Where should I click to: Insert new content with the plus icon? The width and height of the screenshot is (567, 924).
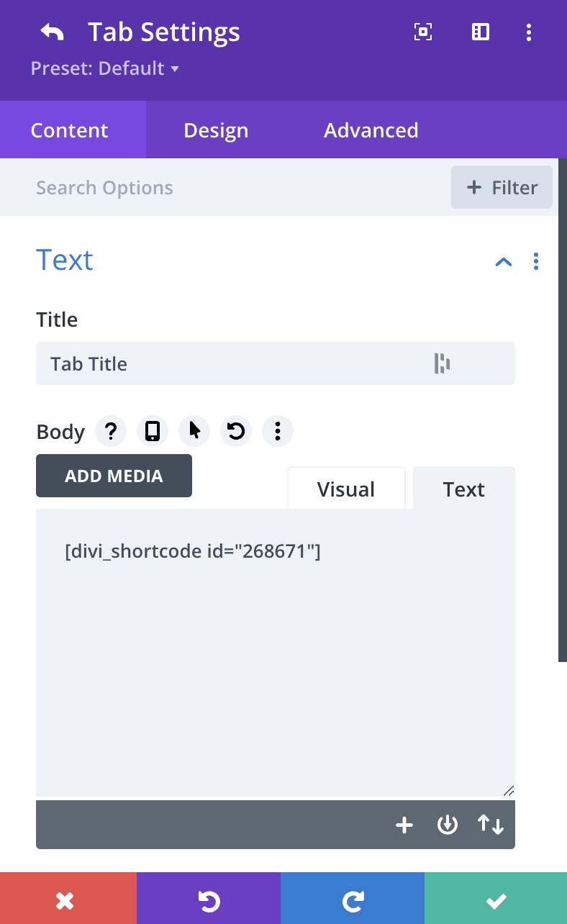(404, 825)
